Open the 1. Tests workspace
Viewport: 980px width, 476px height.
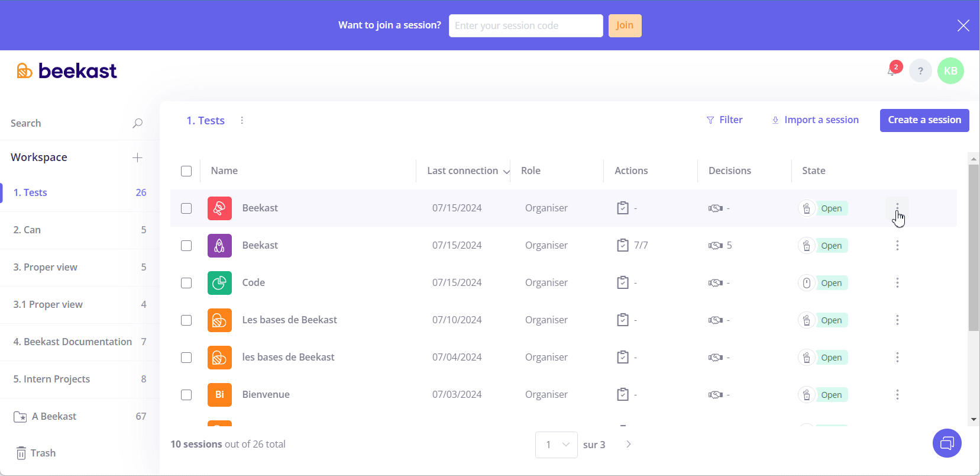[x=80, y=193]
